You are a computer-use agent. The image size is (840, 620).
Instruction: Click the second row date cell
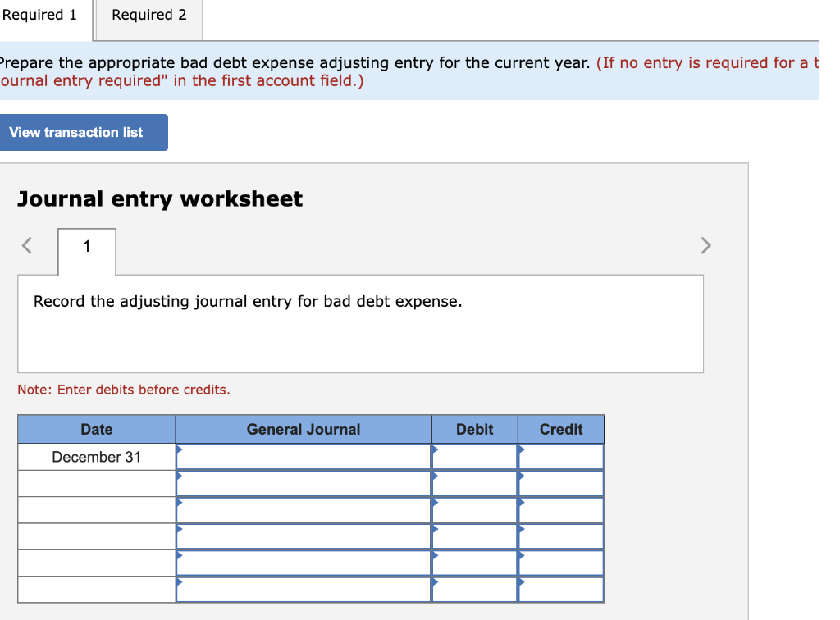(97, 484)
